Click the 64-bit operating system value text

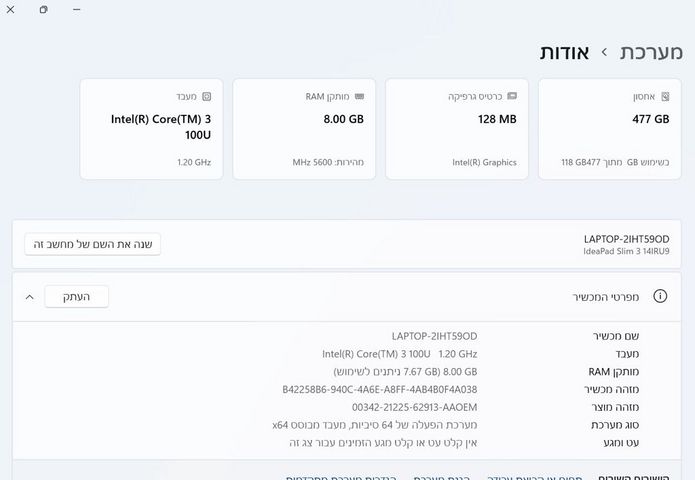click(375, 425)
